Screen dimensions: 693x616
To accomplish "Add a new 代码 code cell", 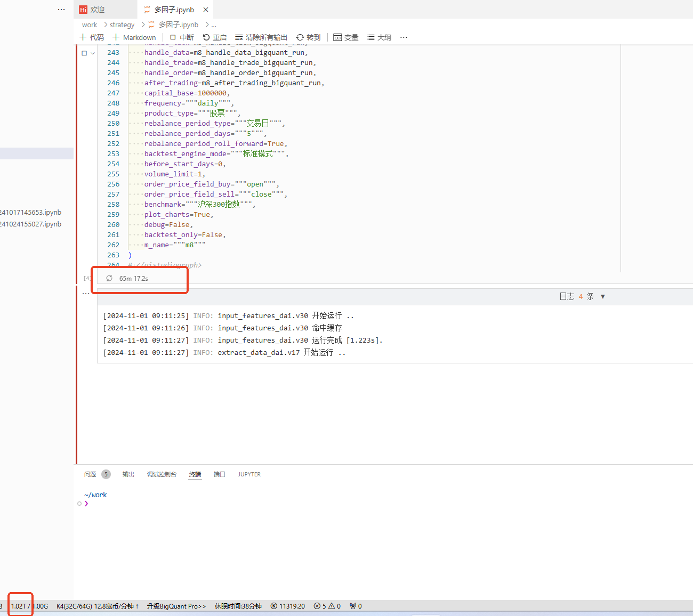I will pos(92,37).
